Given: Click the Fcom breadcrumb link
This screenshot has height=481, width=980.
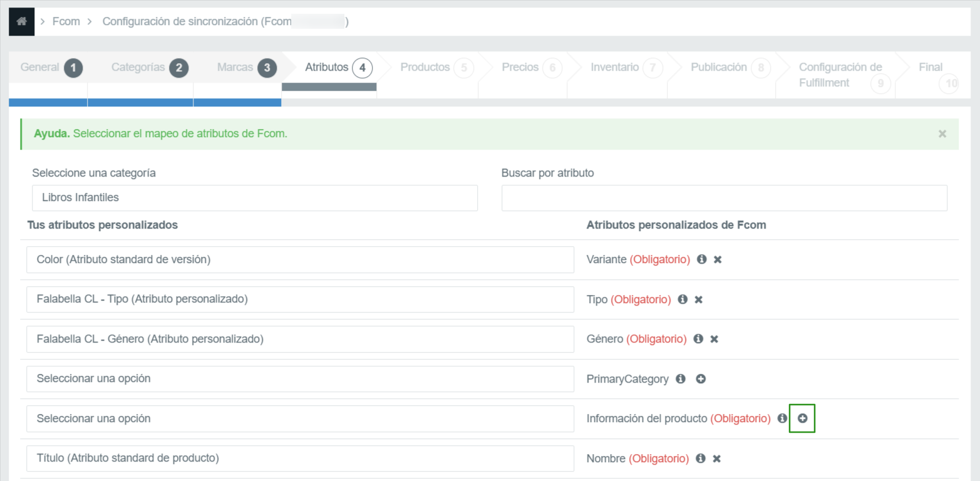Looking at the screenshot, I should pos(66,21).
